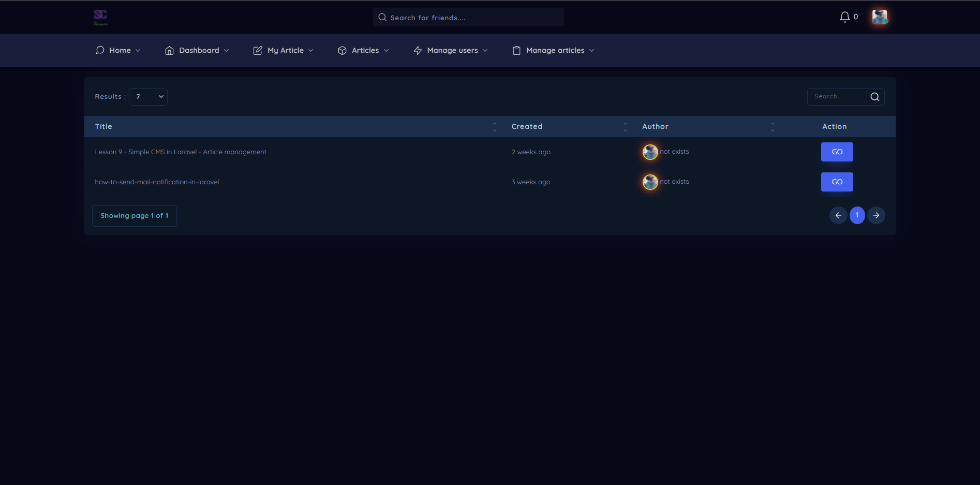Open the how-to-send-mail-notification-in-laravel article link
The width and height of the screenshot is (980, 485).
[x=157, y=182]
